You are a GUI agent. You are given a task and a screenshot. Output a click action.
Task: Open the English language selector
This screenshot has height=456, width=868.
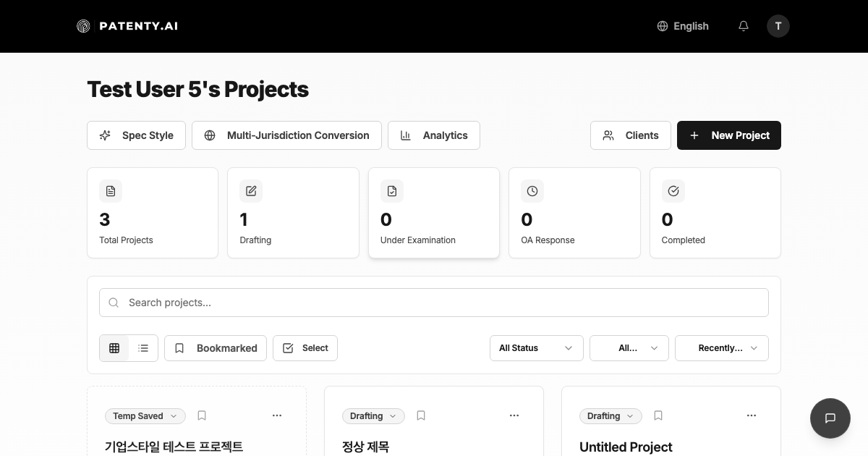tap(683, 26)
